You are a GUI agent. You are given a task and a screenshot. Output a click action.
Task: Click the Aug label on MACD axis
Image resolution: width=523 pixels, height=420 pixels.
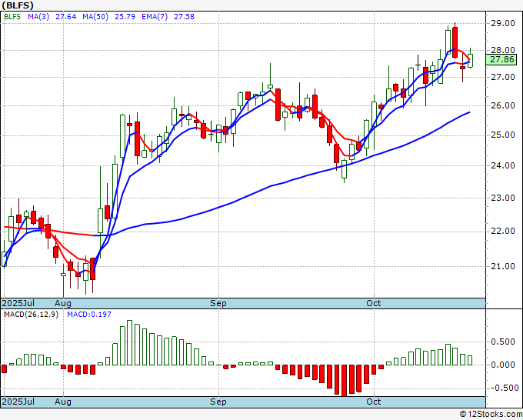63,402
